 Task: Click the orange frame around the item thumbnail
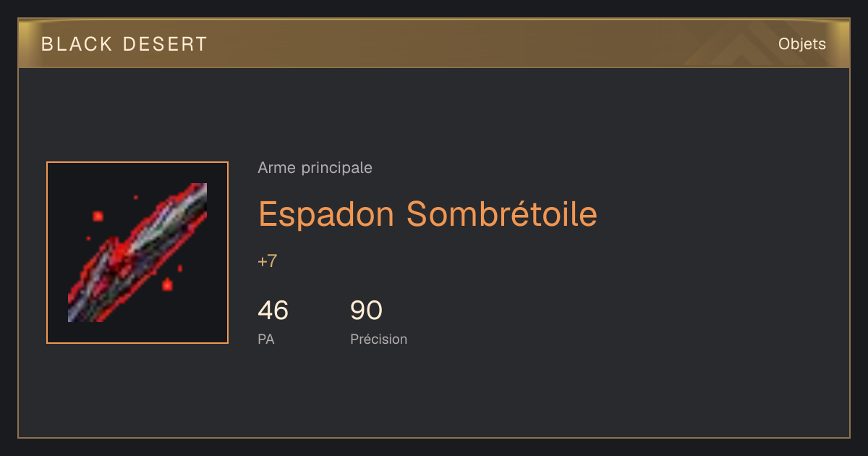click(137, 162)
